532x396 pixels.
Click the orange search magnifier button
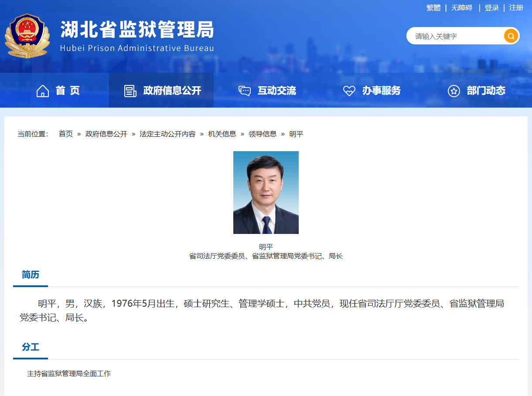pyautogui.click(x=511, y=36)
